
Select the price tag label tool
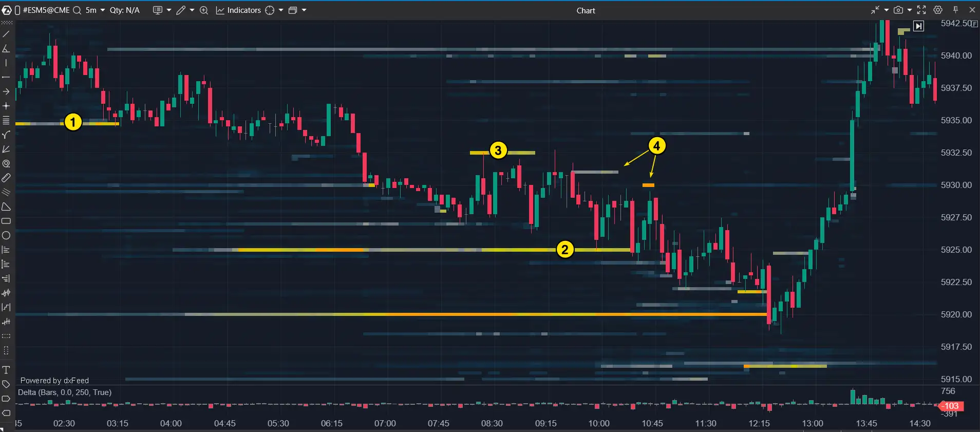[x=6, y=384]
